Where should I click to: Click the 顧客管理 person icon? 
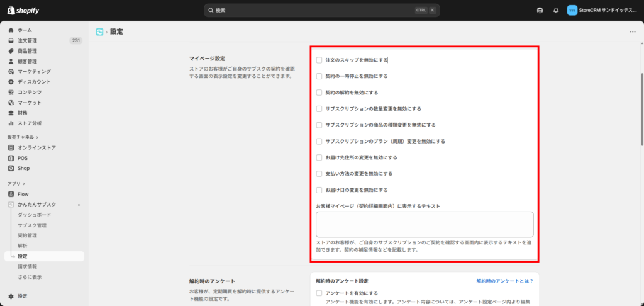pos(11,61)
